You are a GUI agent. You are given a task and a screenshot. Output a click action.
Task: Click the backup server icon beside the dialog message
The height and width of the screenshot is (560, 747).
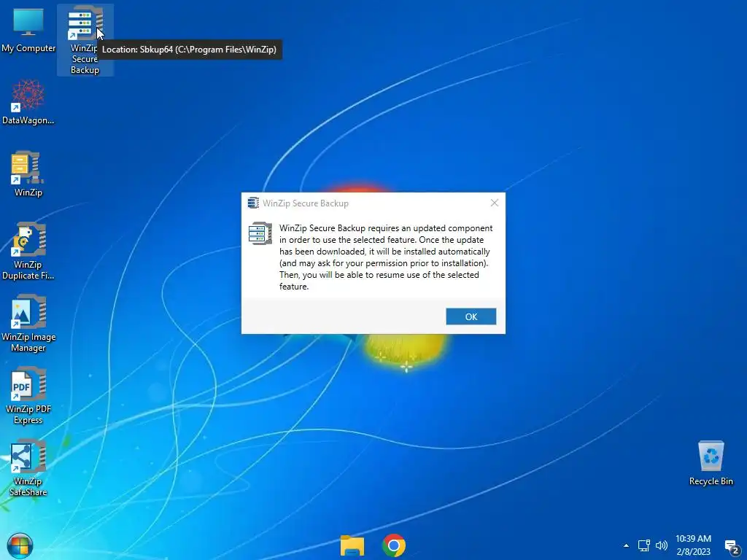260,233
